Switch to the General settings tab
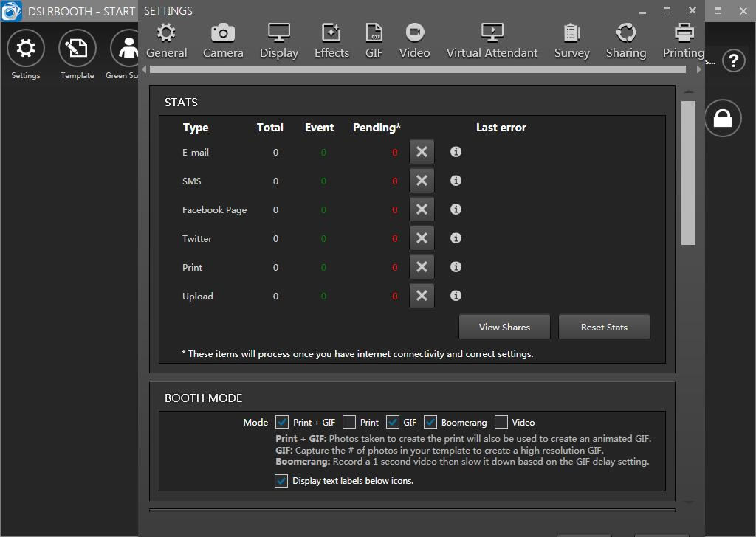 coord(167,38)
